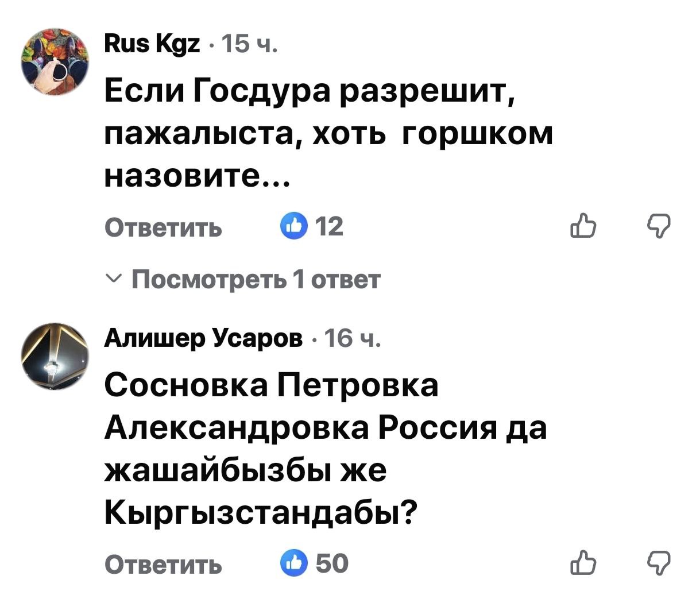Like the Rus Kgz comment with thumbs-up

pyautogui.click(x=584, y=226)
